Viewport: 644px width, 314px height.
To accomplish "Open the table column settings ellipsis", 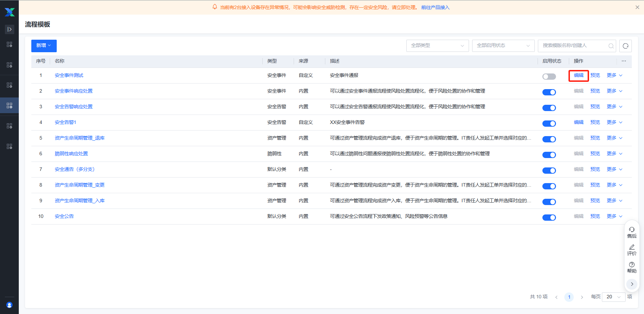I will (623, 61).
